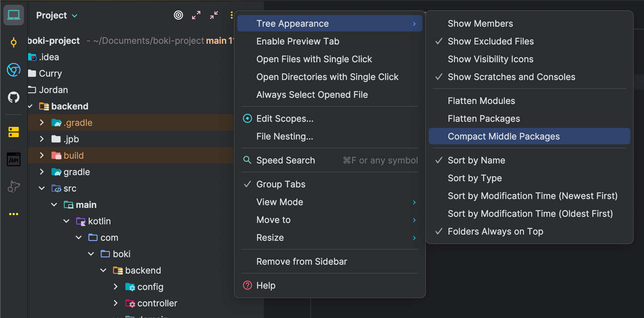Open the Commit tool window icon
The height and width of the screenshot is (318, 644).
pyautogui.click(x=14, y=42)
